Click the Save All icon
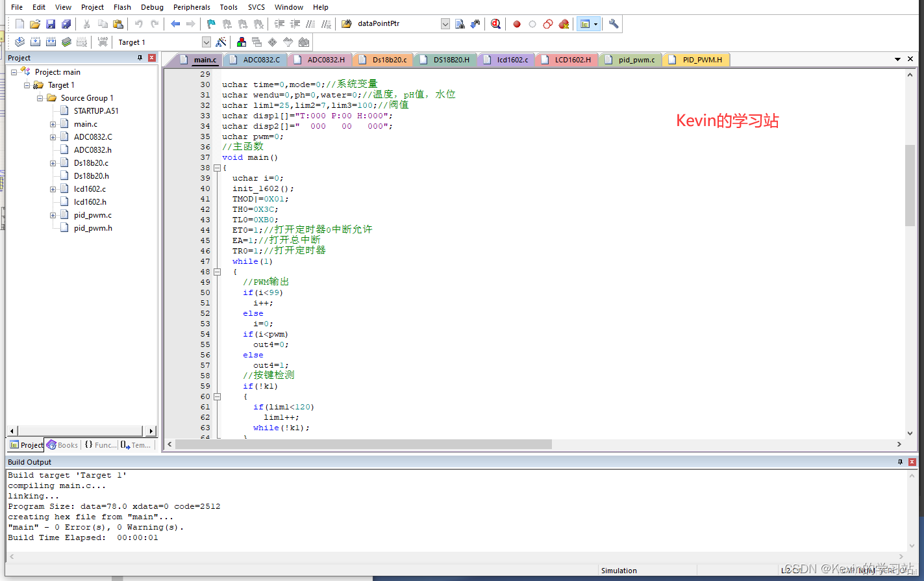Image resolution: width=924 pixels, height=581 pixels. [x=66, y=24]
